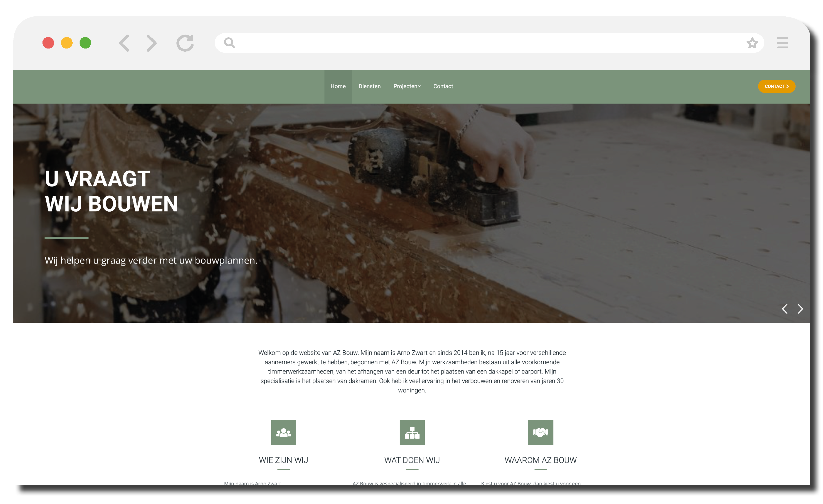
Task: Select the 'Home' navigation tab
Action: 338,86
